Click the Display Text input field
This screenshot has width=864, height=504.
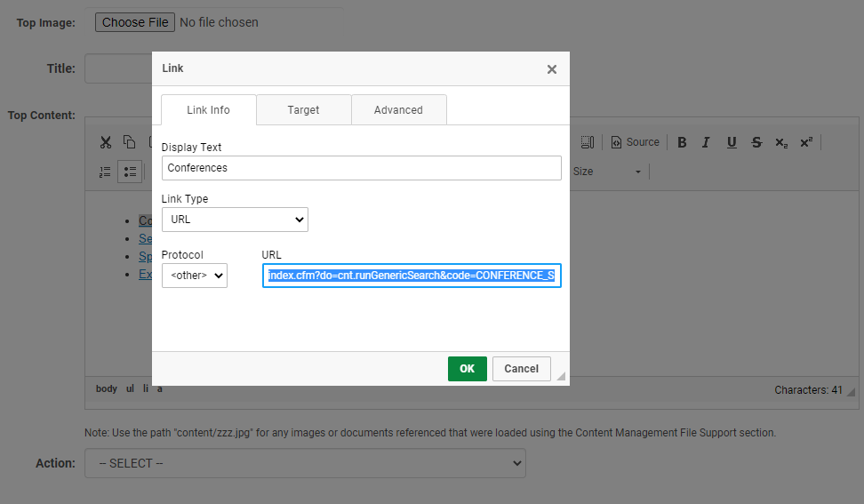[x=361, y=168]
